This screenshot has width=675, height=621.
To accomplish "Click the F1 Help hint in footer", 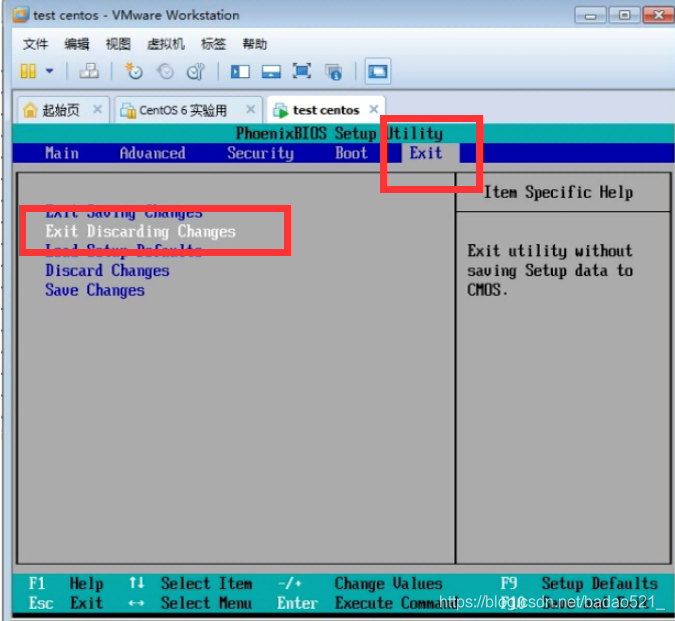I will [x=66, y=584].
